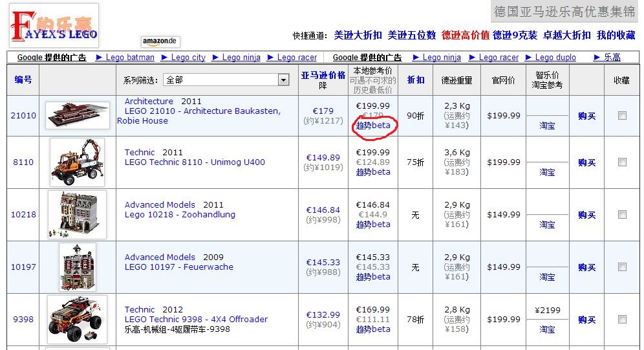Click 购买 for set 21010
Image resolution: width=644 pixels, height=350 pixels.
click(x=586, y=116)
